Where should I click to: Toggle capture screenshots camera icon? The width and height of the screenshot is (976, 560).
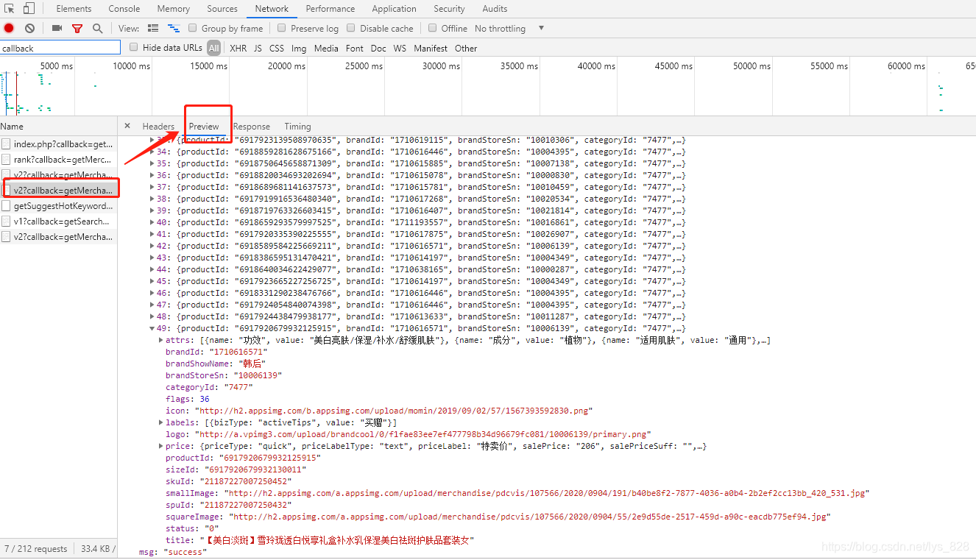57,28
